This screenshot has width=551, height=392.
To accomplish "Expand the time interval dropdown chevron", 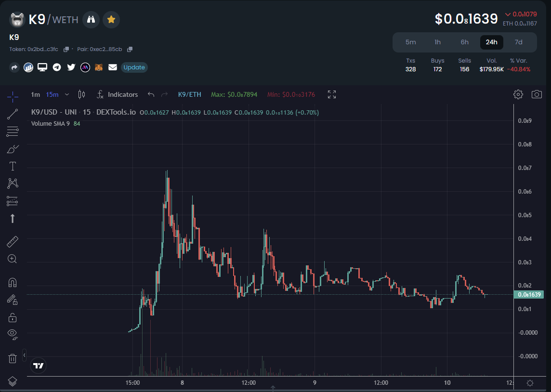I will 67,94.
